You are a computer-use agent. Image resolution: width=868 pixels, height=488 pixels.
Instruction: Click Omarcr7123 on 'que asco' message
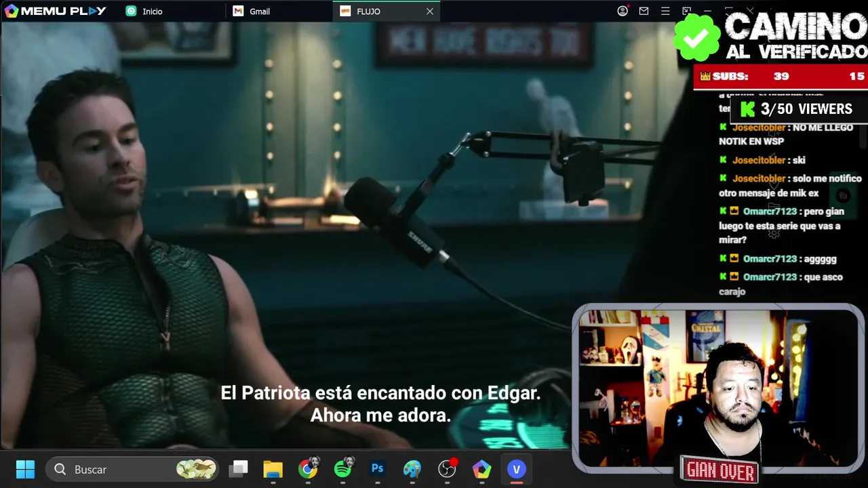pyautogui.click(x=770, y=277)
